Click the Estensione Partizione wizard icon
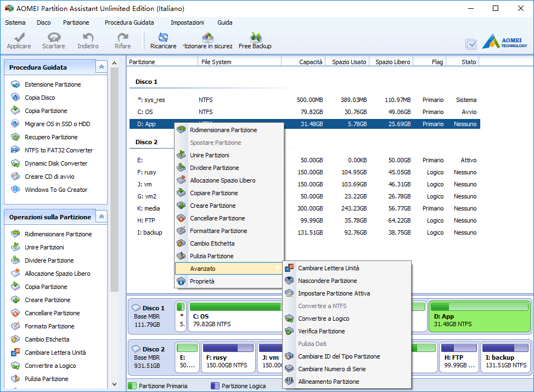 (15, 84)
